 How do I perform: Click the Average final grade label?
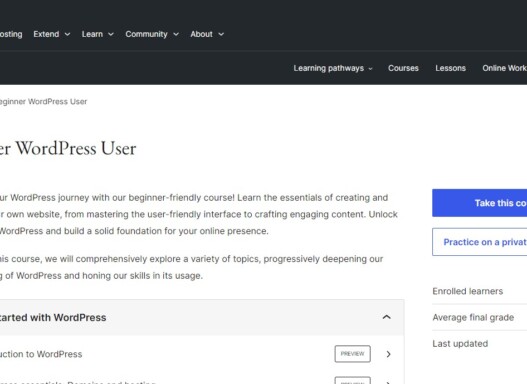(473, 317)
